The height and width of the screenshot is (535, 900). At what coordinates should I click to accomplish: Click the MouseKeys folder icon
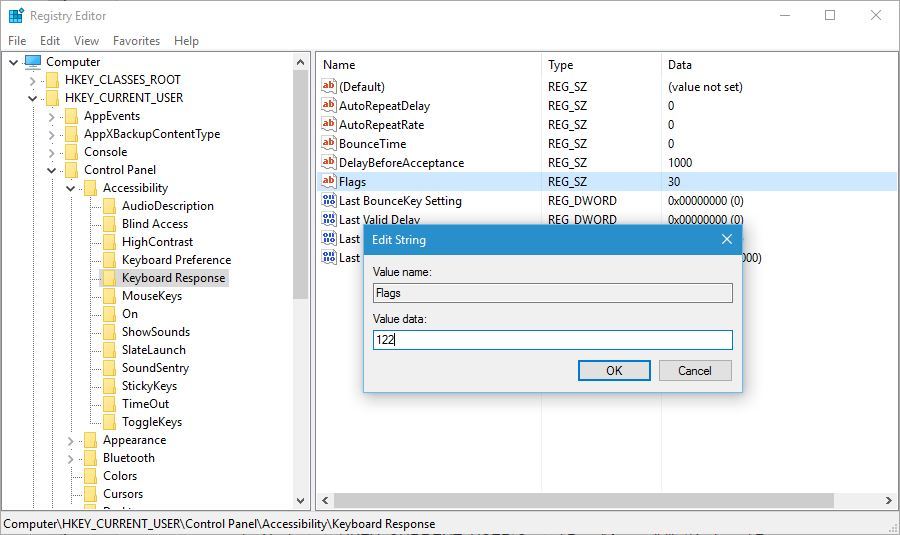[x=109, y=296]
